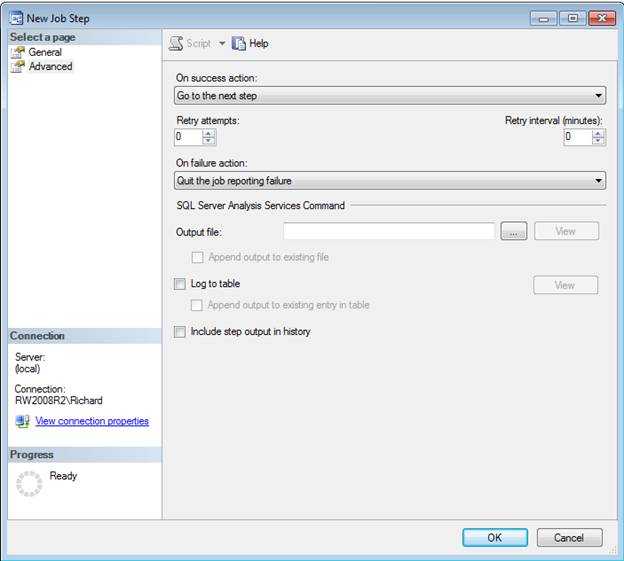Image resolution: width=624 pixels, height=561 pixels.
Task: Browse for output file with ellipsis button
Action: coord(514,231)
